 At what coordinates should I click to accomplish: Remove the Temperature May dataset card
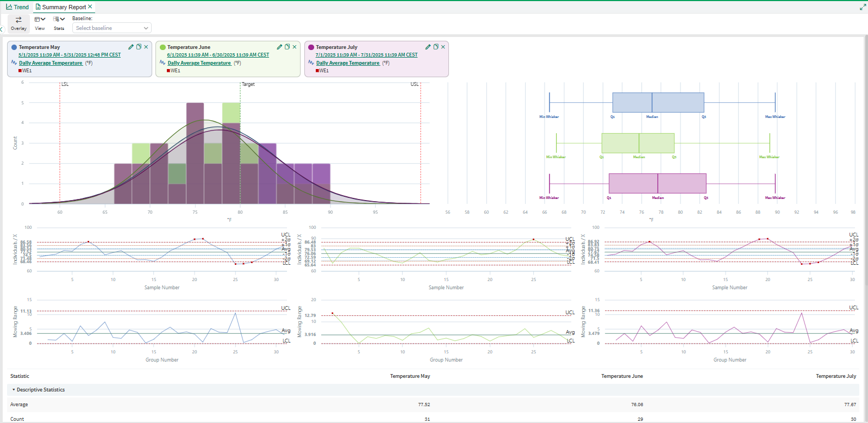[146, 47]
